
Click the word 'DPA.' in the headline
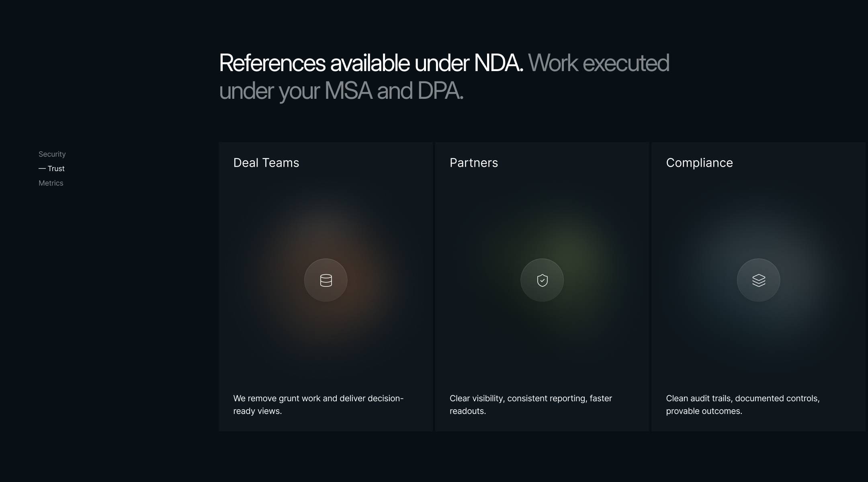[440, 91]
